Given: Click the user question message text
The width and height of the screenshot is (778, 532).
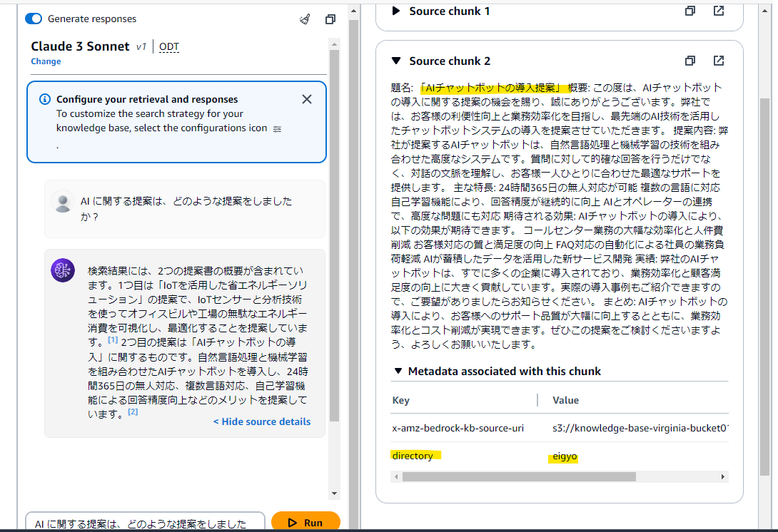Looking at the screenshot, I should pos(186,209).
